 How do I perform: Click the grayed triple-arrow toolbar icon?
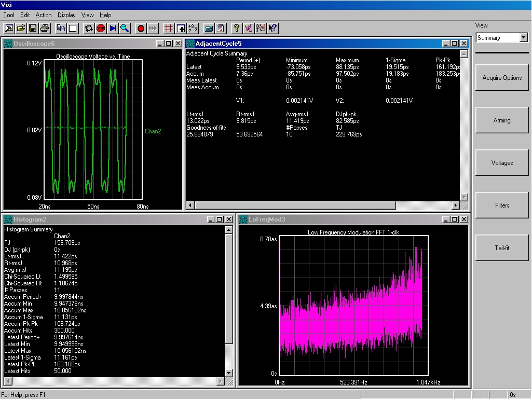(153, 29)
